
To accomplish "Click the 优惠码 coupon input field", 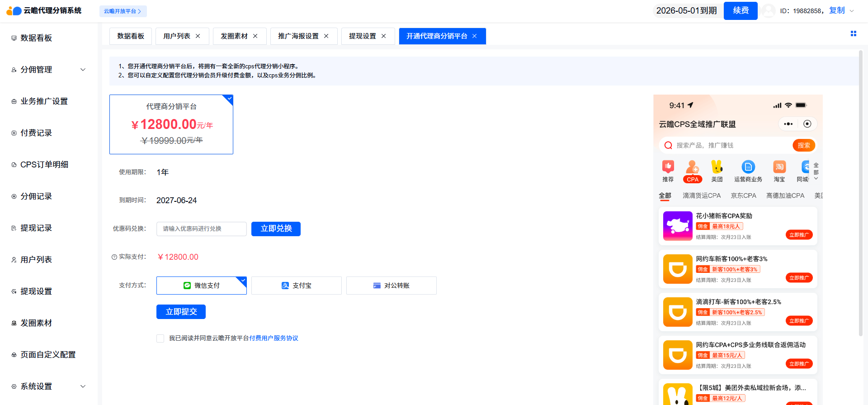I will click(x=202, y=229).
